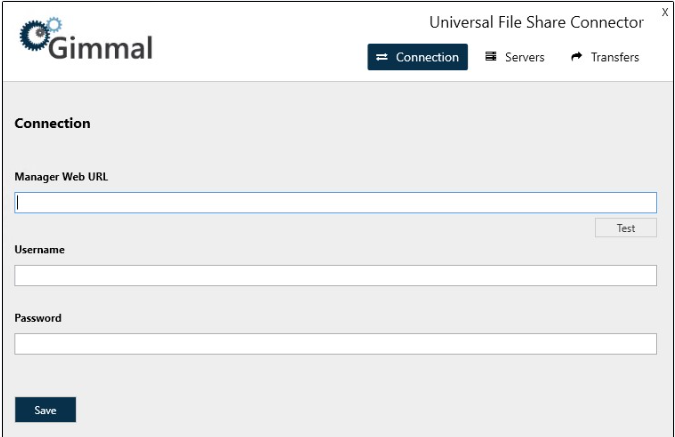
Task: Save the connection settings
Action: point(45,410)
